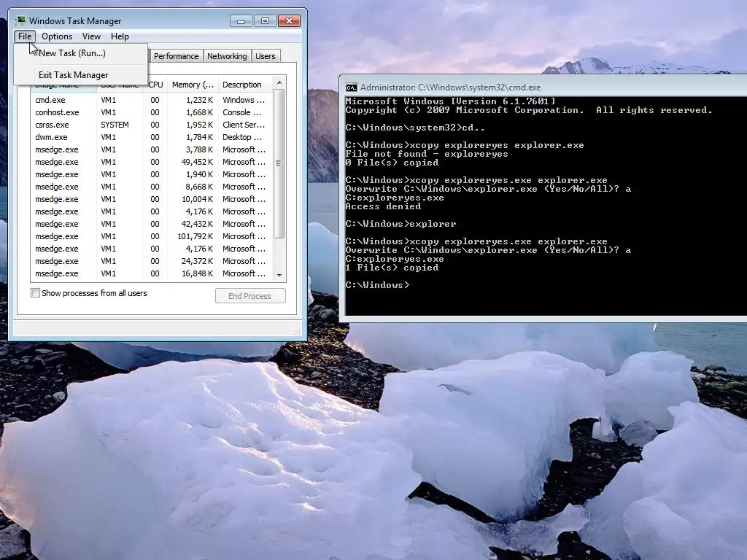Open the Options menu
747x560 pixels.
pos(57,36)
